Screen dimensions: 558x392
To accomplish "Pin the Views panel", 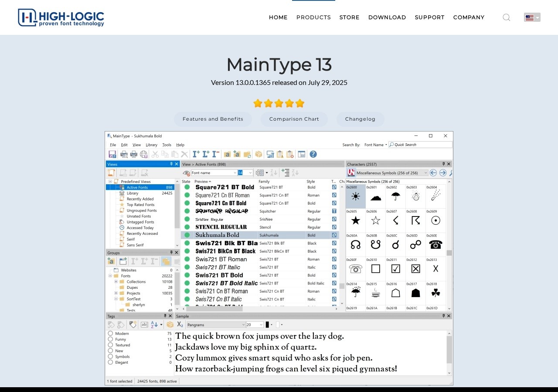I will pyautogui.click(x=171, y=164).
